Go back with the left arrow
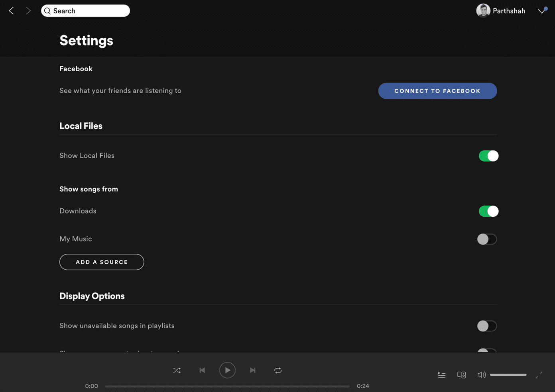Screen dimensions: 555x392 (x=11, y=11)
